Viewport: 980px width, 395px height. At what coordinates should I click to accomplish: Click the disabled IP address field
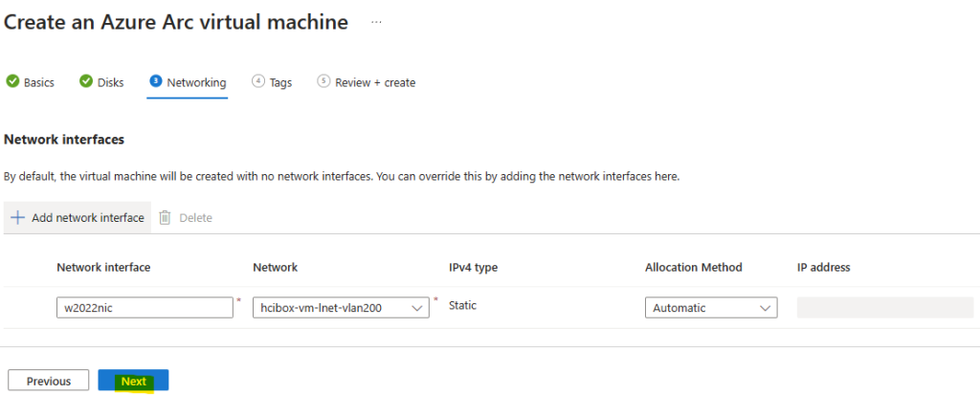pyautogui.click(x=885, y=308)
